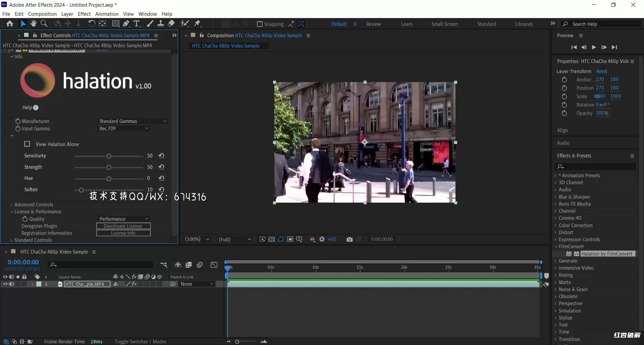Open Parent None dropdown for layer
The height and width of the screenshot is (345, 644).
pyautogui.click(x=197, y=284)
